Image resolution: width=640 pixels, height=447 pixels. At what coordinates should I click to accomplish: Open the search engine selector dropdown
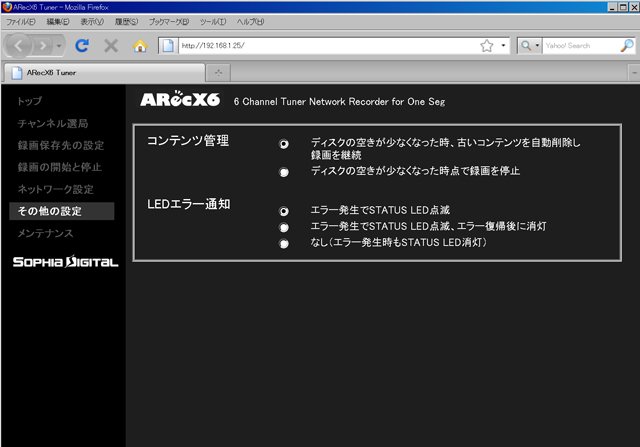pyautogui.click(x=529, y=46)
